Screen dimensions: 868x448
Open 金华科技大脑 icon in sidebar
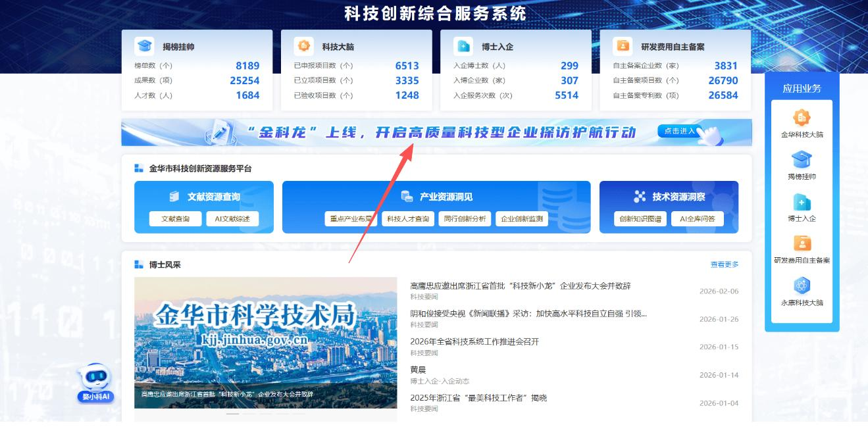point(802,118)
